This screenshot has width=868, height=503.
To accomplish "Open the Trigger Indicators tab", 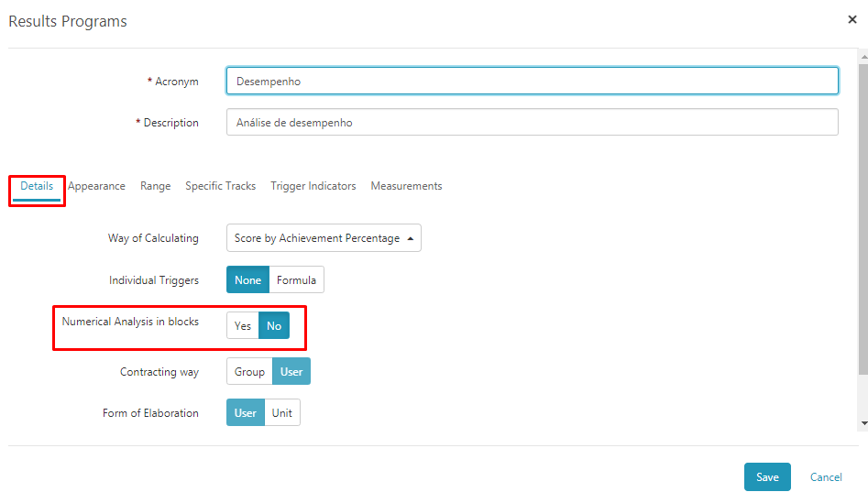I will 313,186.
